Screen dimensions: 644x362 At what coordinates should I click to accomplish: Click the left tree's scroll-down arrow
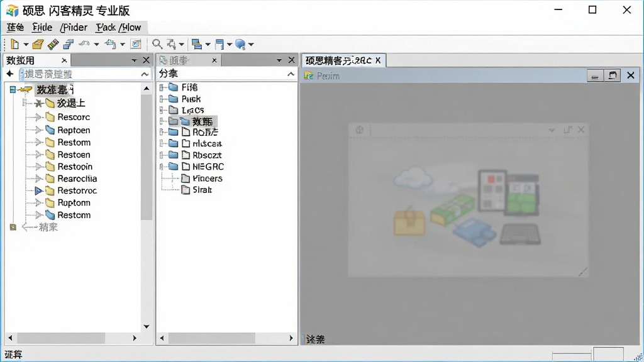point(146,327)
